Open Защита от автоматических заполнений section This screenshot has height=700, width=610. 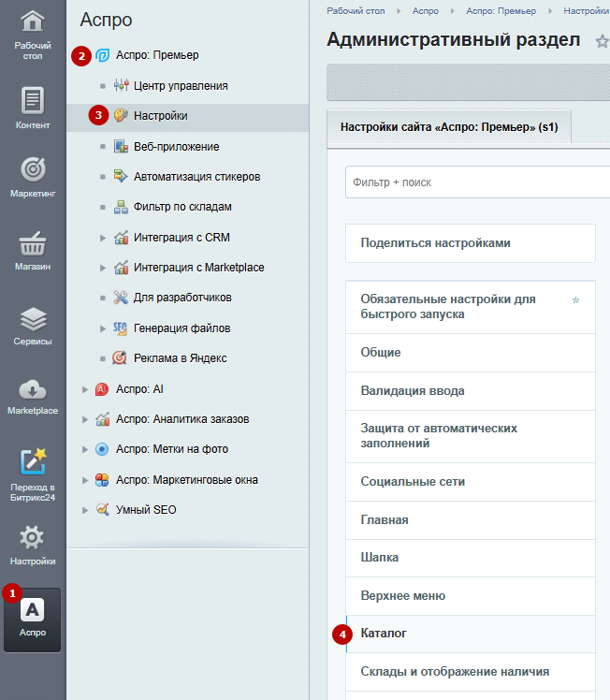(471, 436)
